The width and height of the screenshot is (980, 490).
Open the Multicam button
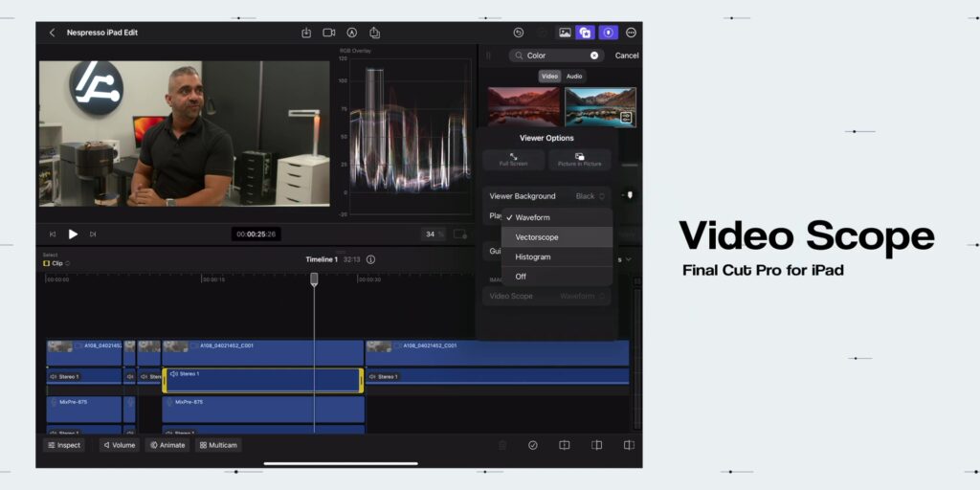[218, 445]
